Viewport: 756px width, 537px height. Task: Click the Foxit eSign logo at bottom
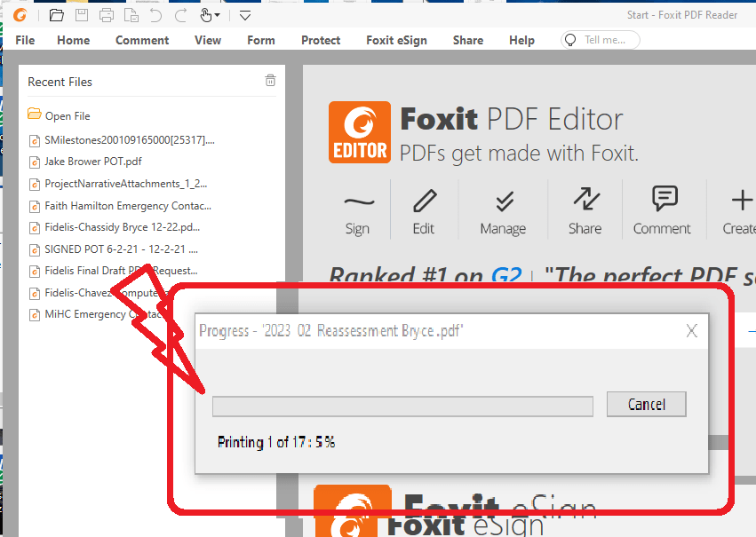[x=353, y=510]
